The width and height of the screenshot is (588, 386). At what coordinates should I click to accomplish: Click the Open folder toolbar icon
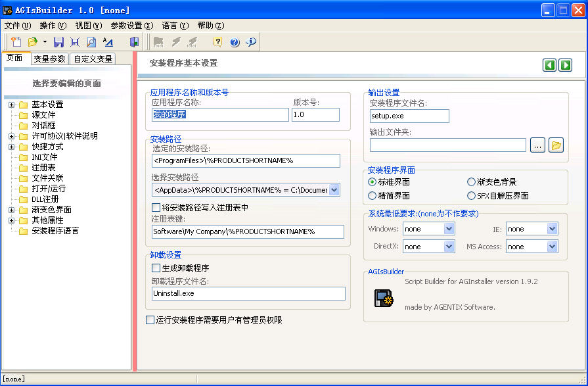point(32,42)
